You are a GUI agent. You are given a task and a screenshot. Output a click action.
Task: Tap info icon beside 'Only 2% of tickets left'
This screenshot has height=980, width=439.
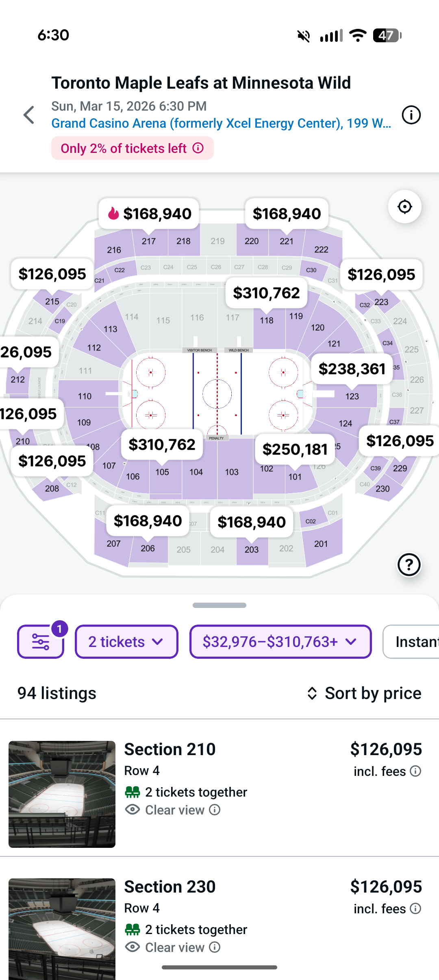198,148
